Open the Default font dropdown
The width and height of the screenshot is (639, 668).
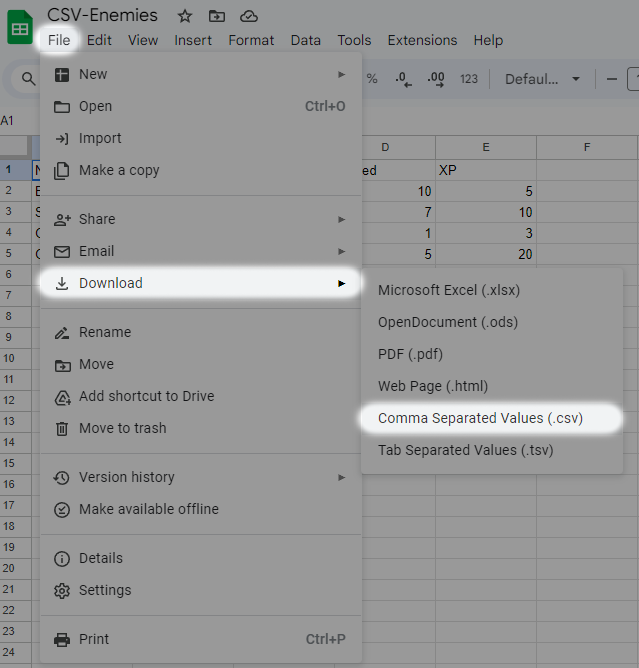click(542, 79)
